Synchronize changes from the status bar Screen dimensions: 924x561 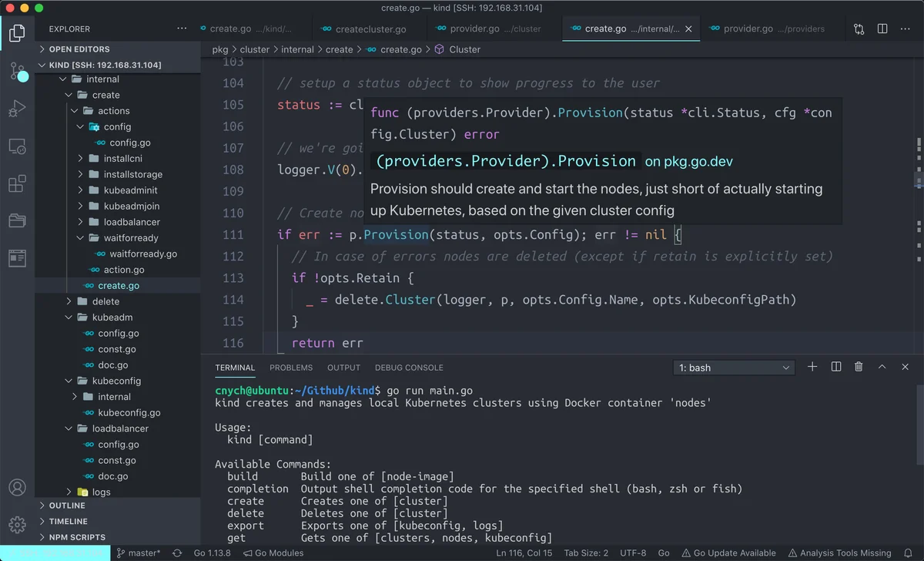point(177,553)
